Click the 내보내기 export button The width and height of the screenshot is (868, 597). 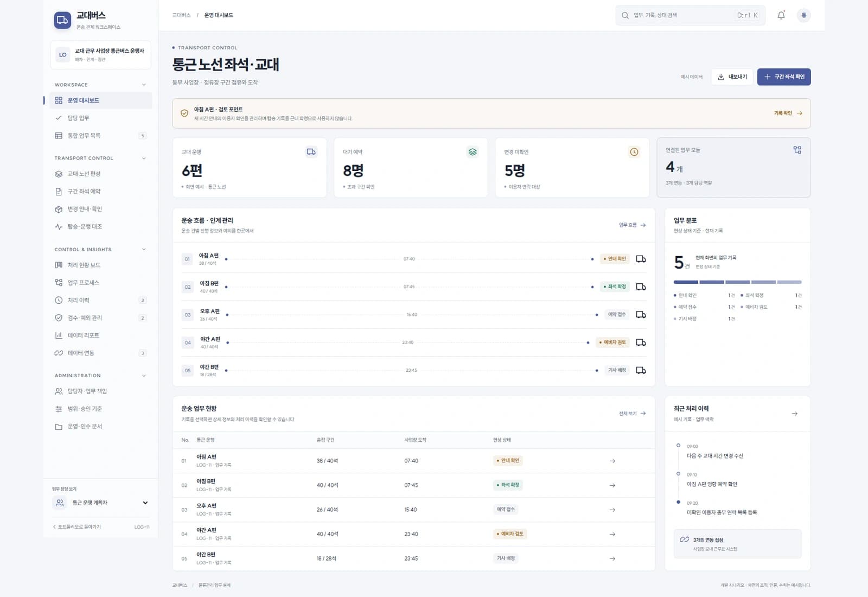[x=732, y=77]
